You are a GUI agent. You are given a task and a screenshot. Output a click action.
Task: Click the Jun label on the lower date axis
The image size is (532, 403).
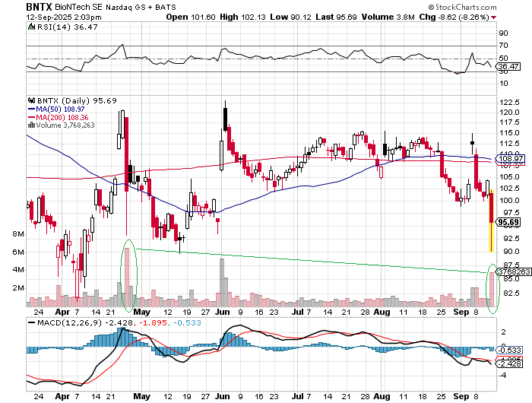[x=222, y=396]
